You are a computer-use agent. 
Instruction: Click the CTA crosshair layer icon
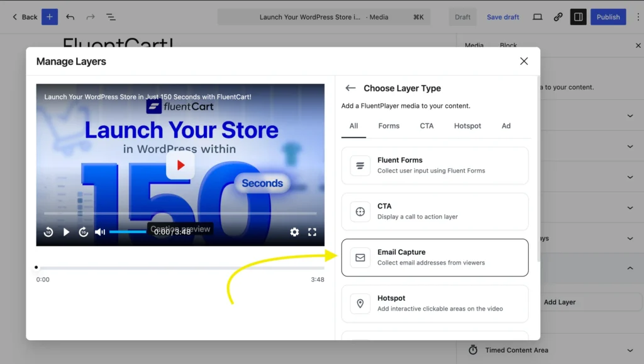pos(360,212)
